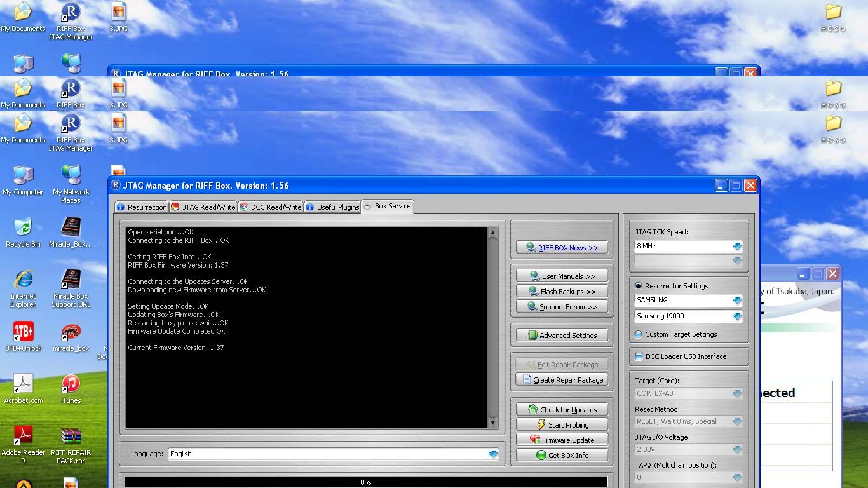The width and height of the screenshot is (868, 488).
Task: Click 'Downloading new Firmware from Server...OK' line
Action: click(197, 290)
